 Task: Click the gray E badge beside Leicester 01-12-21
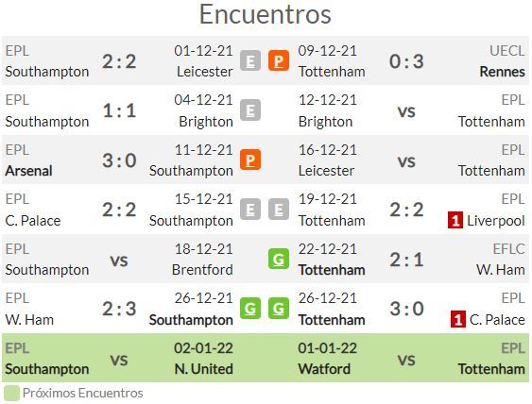click(x=250, y=60)
